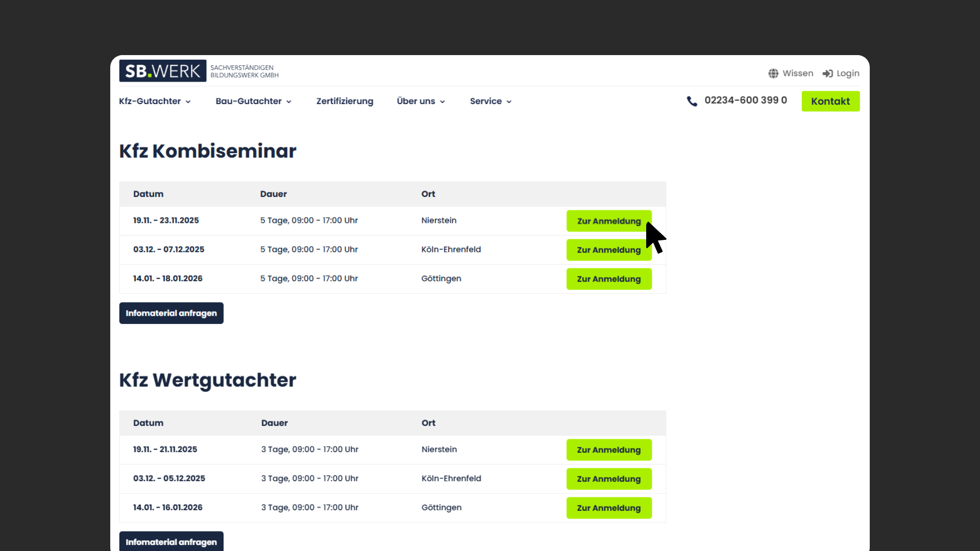Image resolution: width=980 pixels, height=551 pixels.
Task: Click the SB.WERK logo
Action: tap(163, 71)
